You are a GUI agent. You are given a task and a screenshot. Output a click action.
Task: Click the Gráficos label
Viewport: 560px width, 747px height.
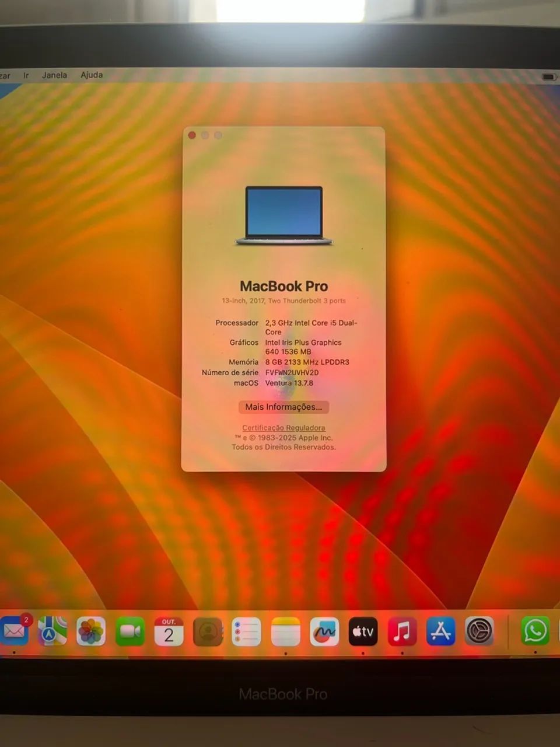coord(244,343)
